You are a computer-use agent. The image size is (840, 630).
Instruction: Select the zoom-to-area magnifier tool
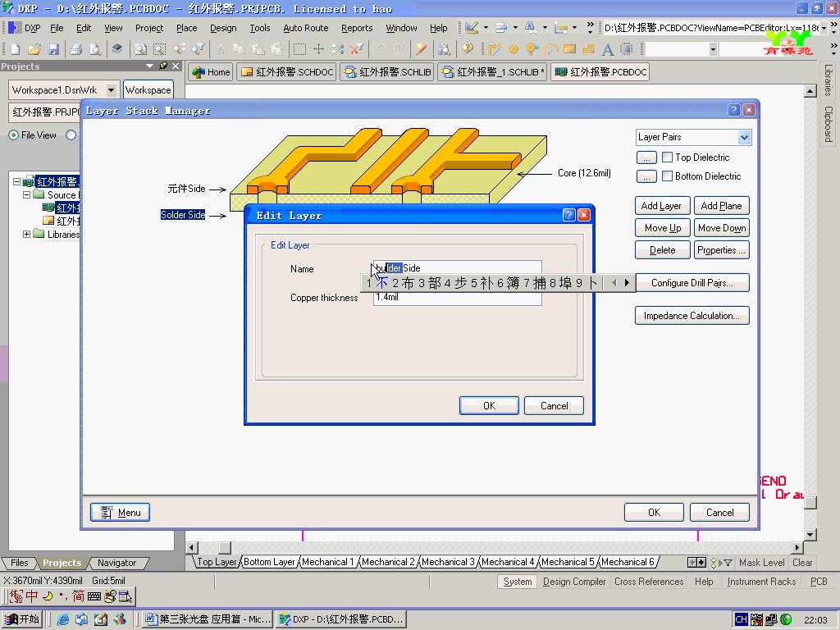point(160,50)
